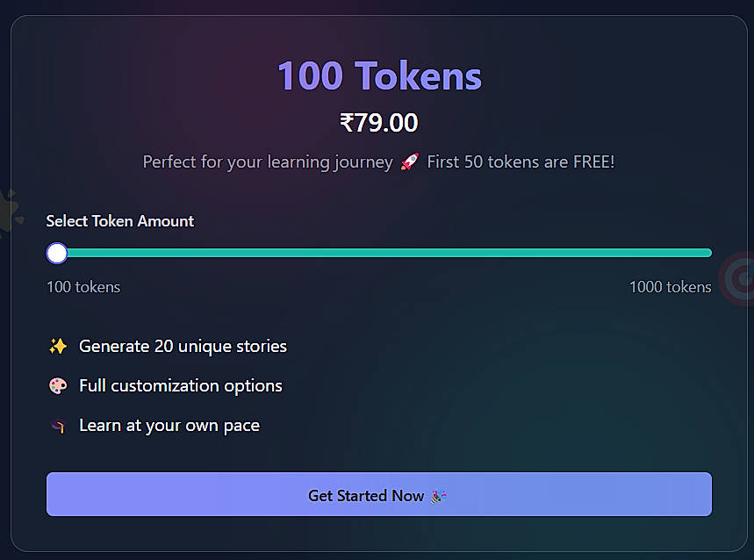Click the graduation cap icon
The image size is (754, 560).
tap(57, 427)
